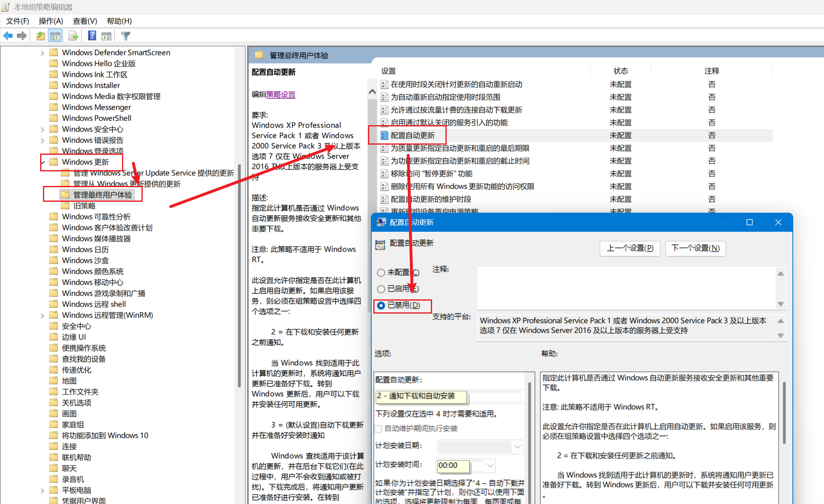This screenshot has height=504, width=824.
Task: Expand the Windows 安全中心 tree node
Action: pos(43,129)
